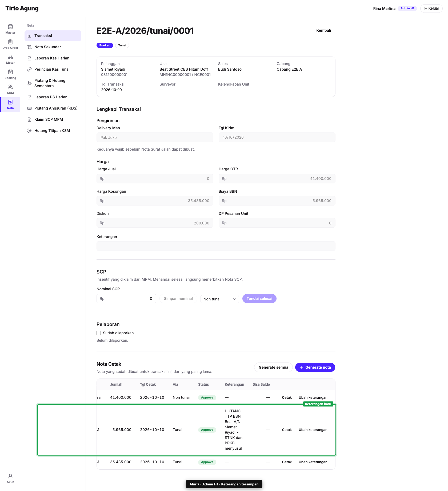Click the Perincian Kas Tunai icon
The width and height of the screenshot is (448, 491).
(30, 69)
